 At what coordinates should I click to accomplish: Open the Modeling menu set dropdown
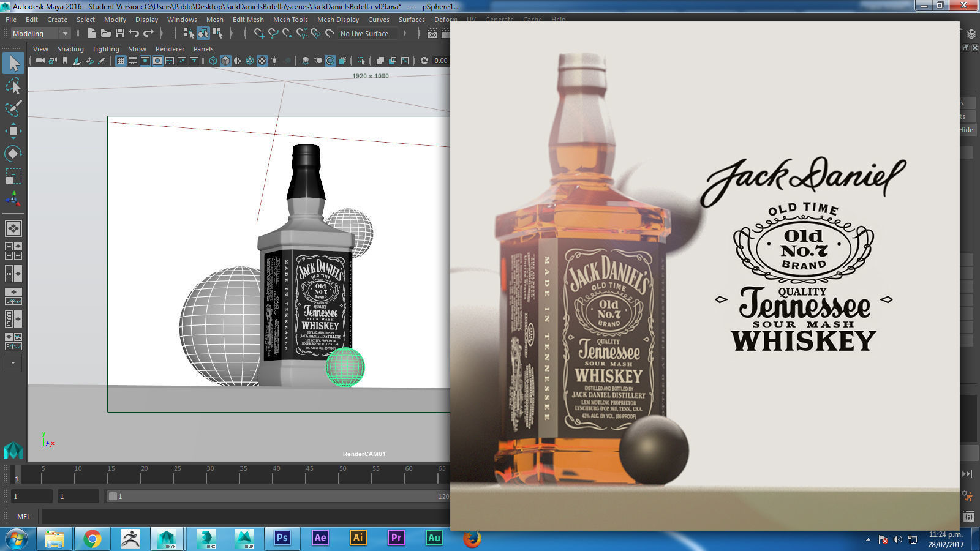pos(40,34)
